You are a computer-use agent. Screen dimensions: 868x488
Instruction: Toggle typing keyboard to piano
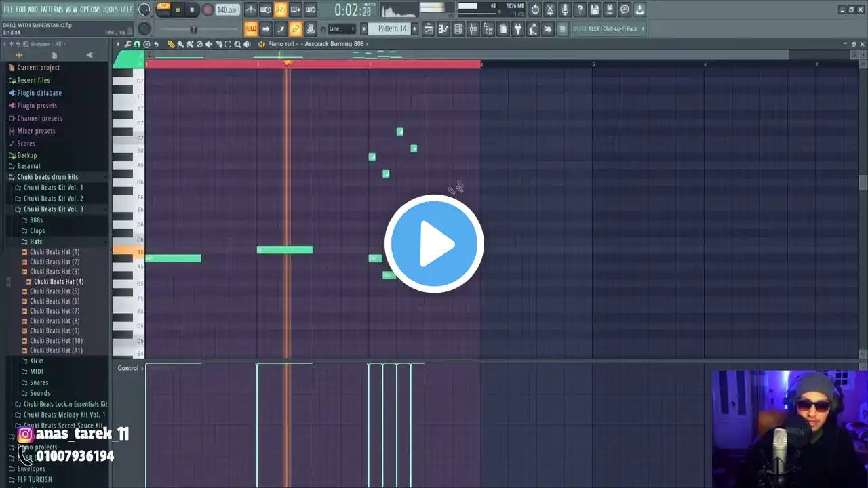(x=251, y=28)
